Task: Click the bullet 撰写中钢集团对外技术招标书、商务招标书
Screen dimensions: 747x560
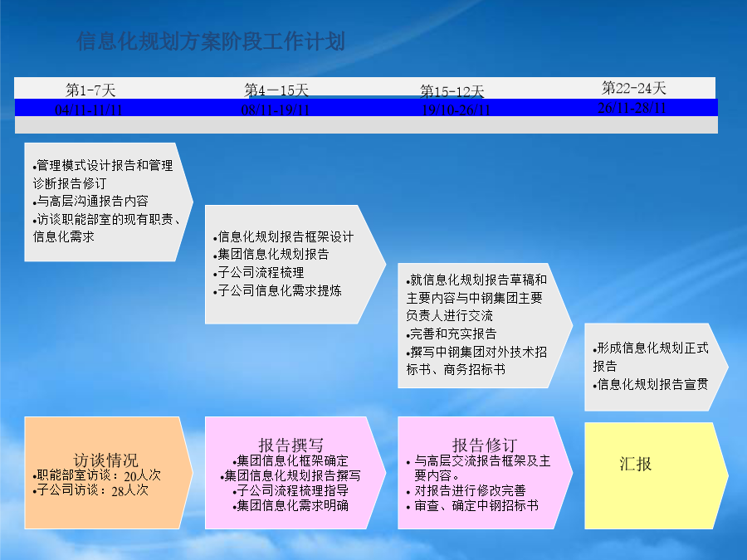Action: (476, 361)
